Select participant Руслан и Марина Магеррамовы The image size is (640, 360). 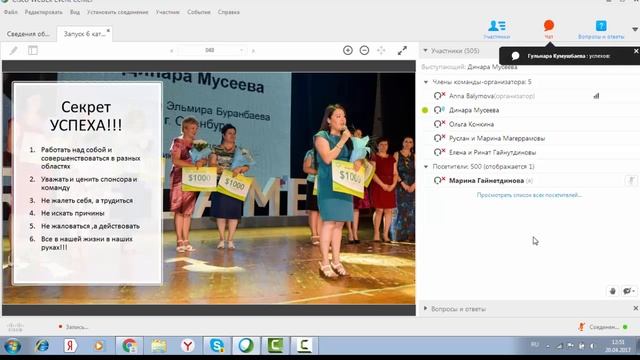click(x=497, y=138)
